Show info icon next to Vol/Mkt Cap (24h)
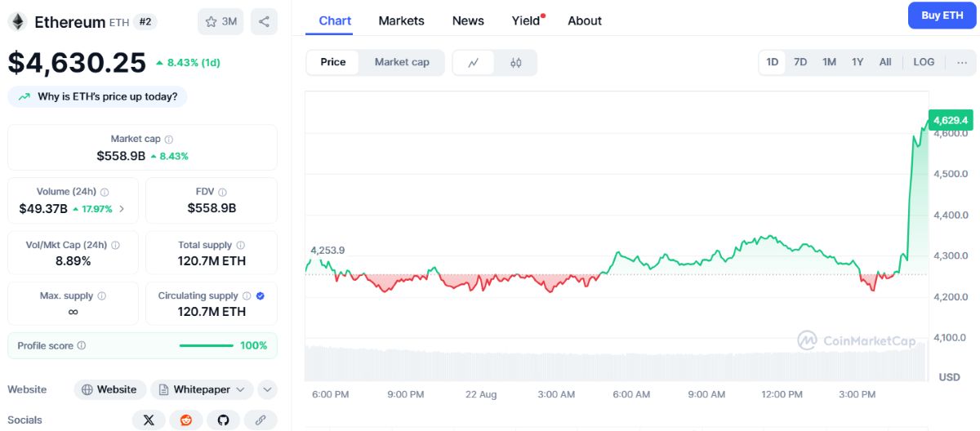The image size is (980, 431). [115, 245]
